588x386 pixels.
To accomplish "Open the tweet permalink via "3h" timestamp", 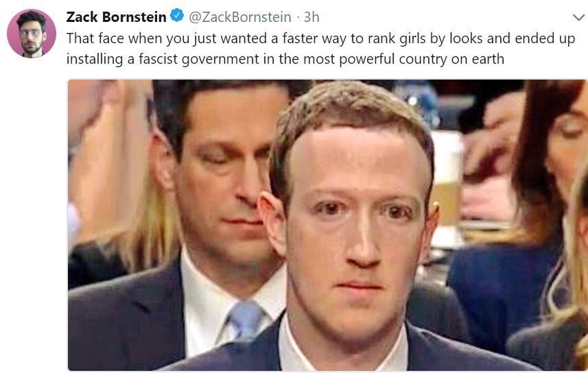I will [311, 17].
